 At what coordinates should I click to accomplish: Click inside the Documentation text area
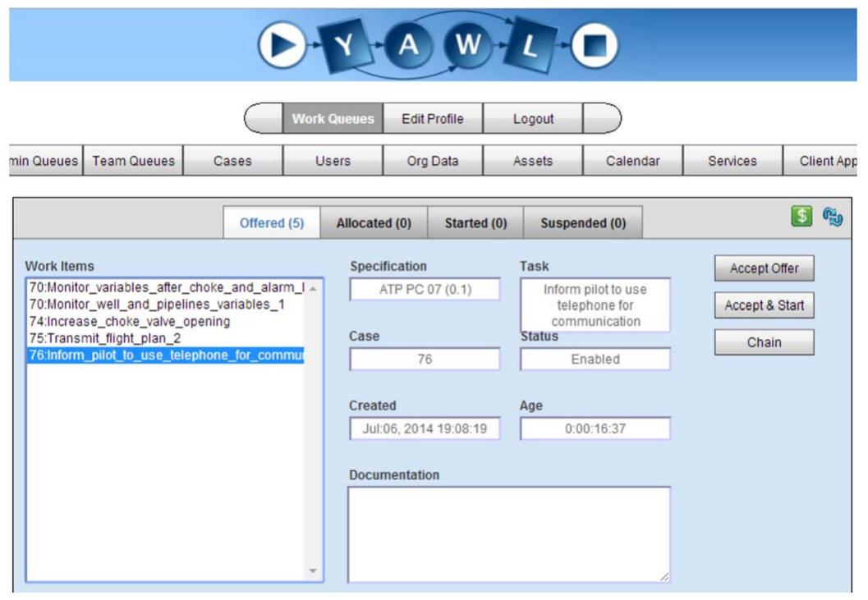(509, 534)
